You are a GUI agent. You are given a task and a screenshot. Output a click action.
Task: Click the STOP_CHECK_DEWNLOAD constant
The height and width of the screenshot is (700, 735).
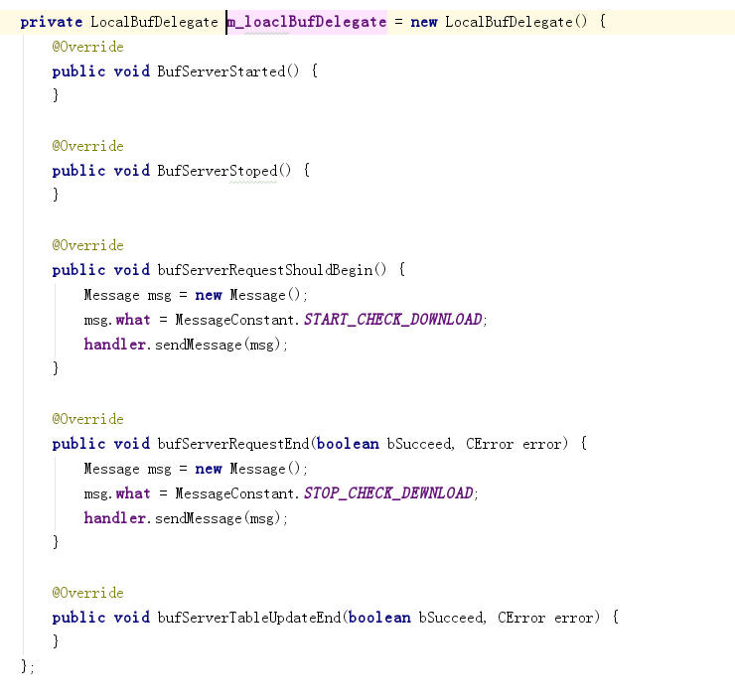[x=388, y=493]
